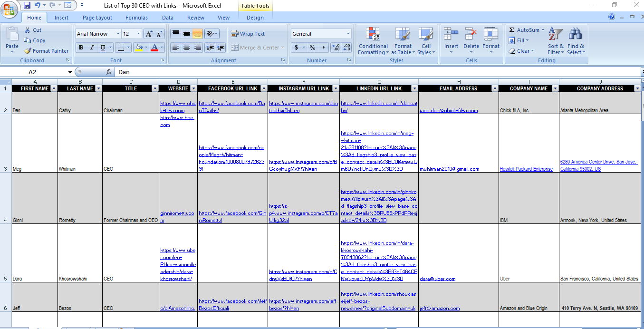Undo the last action

[x=38, y=5]
